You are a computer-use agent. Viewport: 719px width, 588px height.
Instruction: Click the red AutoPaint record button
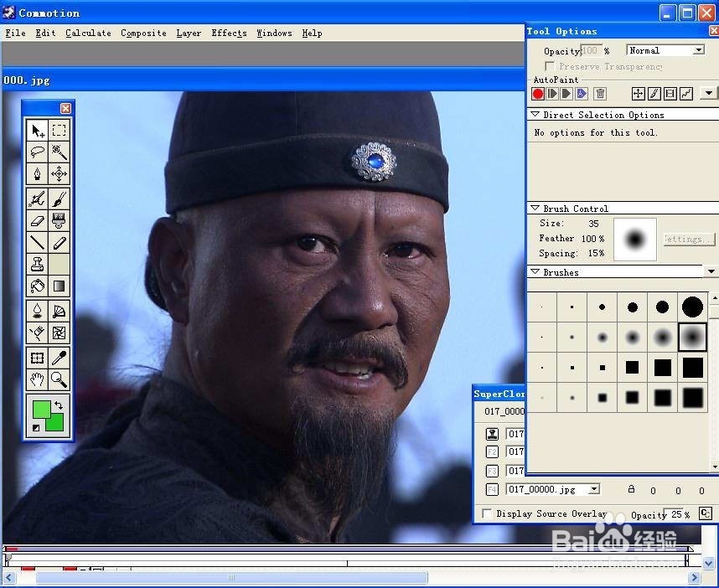click(x=536, y=94)
